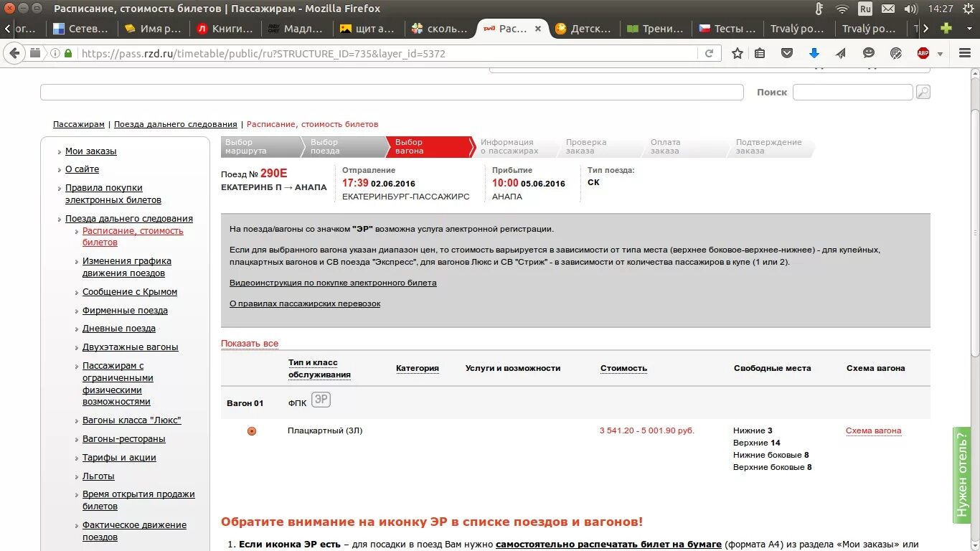The height and width of the screenshot is (551, 980).
Task: Click the site search magnifier button
Action: (x=923, y=92)
